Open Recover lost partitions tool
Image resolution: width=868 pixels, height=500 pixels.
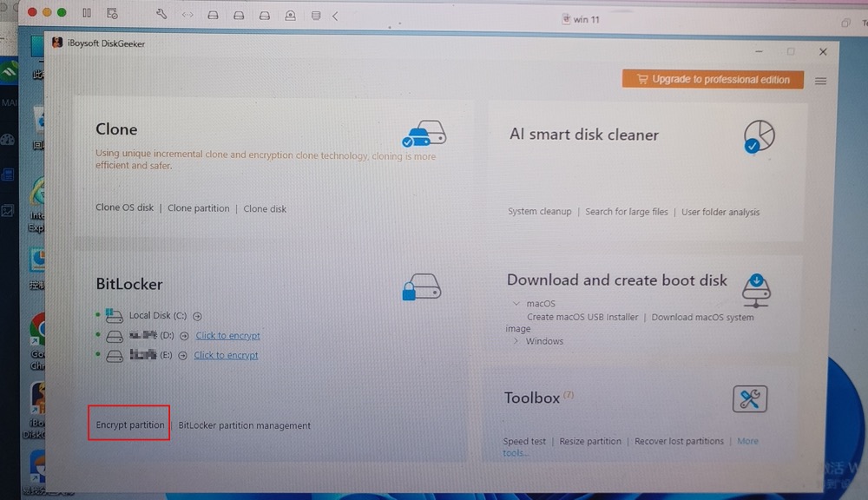coord(680,441)
